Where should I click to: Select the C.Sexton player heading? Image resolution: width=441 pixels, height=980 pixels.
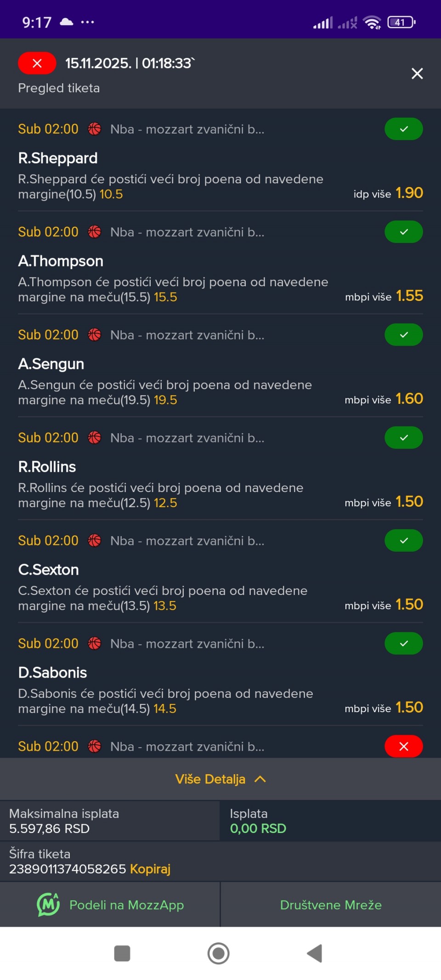point(48,570)
